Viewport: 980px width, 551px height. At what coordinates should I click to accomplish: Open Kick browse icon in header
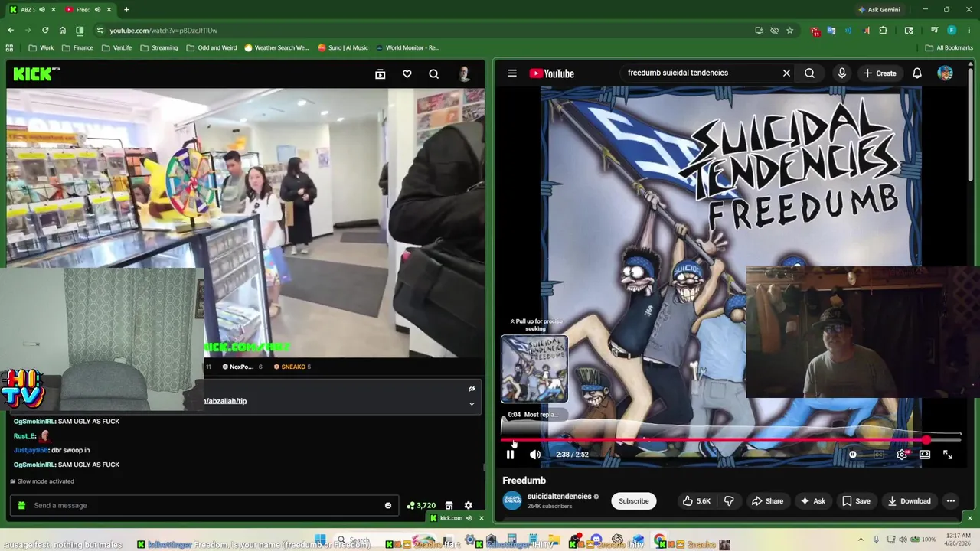point(380,74)
